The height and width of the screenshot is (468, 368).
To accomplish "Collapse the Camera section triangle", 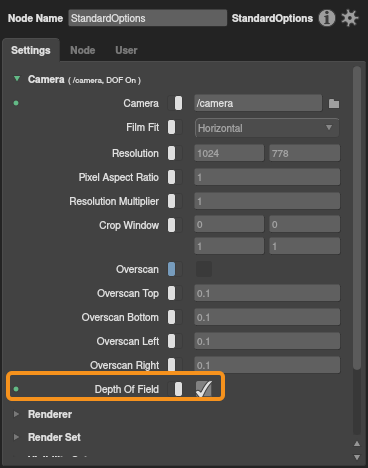I will tap(17, 79).
